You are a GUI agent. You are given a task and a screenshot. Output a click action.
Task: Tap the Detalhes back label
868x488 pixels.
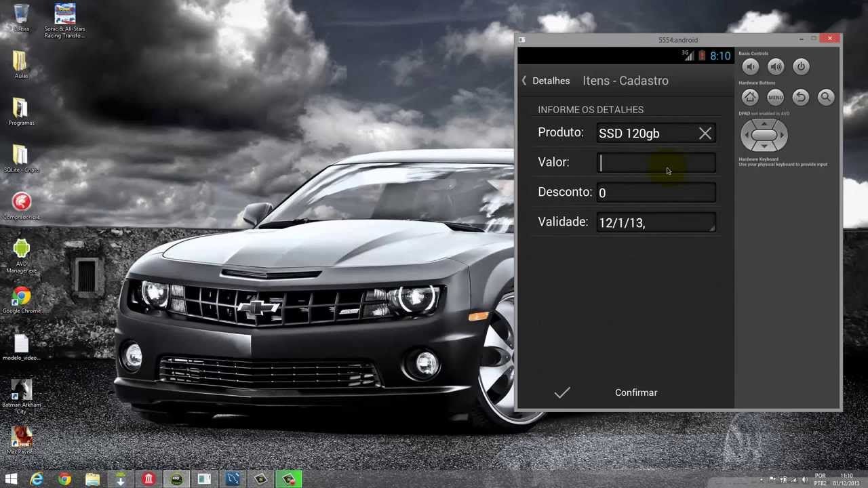551,81
